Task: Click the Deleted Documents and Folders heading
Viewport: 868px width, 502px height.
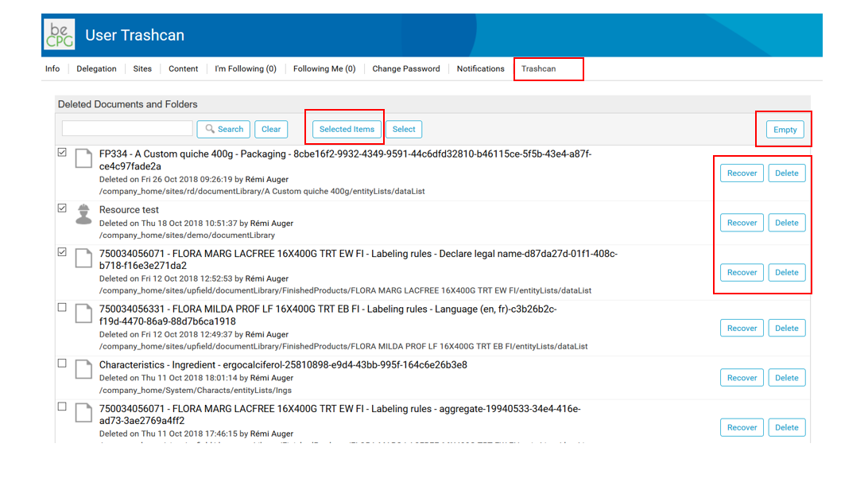Action: click(x=128, y=104)
